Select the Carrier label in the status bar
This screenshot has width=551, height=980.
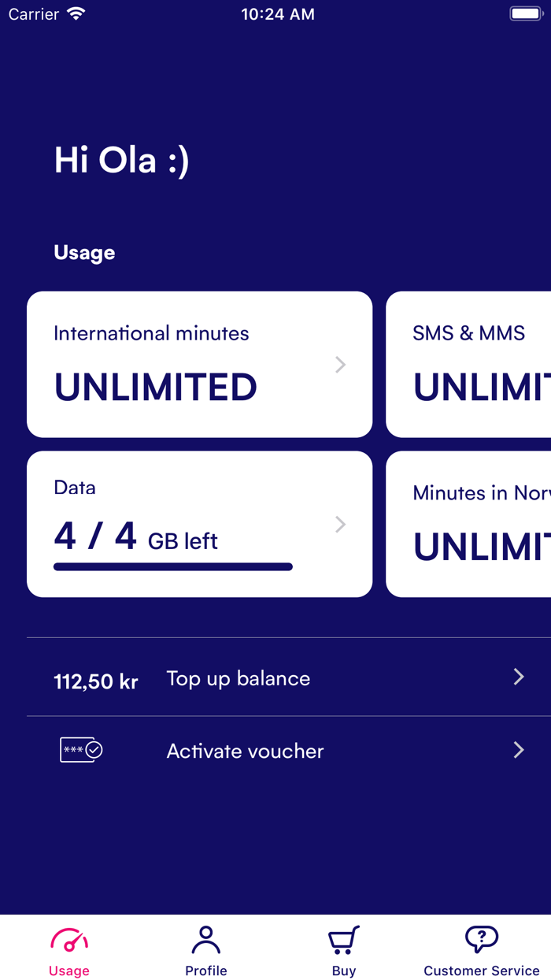(31, 13)
